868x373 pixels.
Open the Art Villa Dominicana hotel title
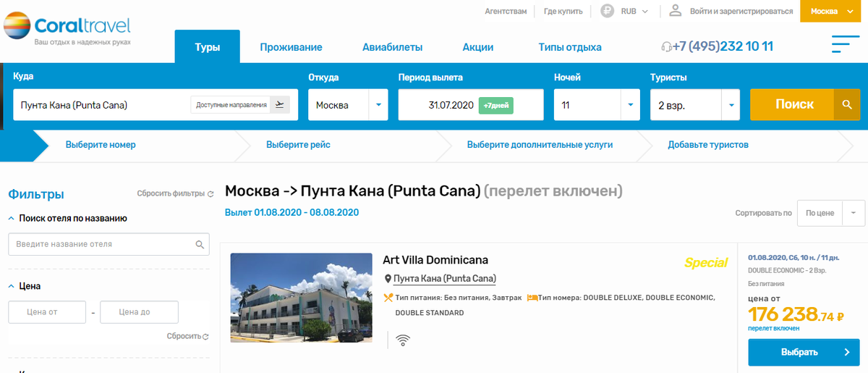435,260
